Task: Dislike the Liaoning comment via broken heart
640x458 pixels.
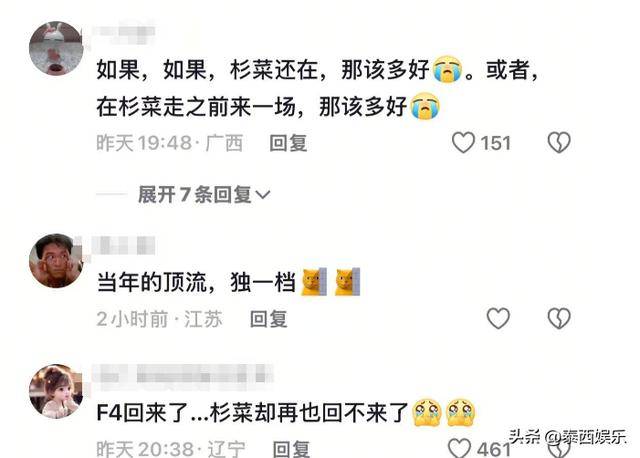Action: pos(559,449)
